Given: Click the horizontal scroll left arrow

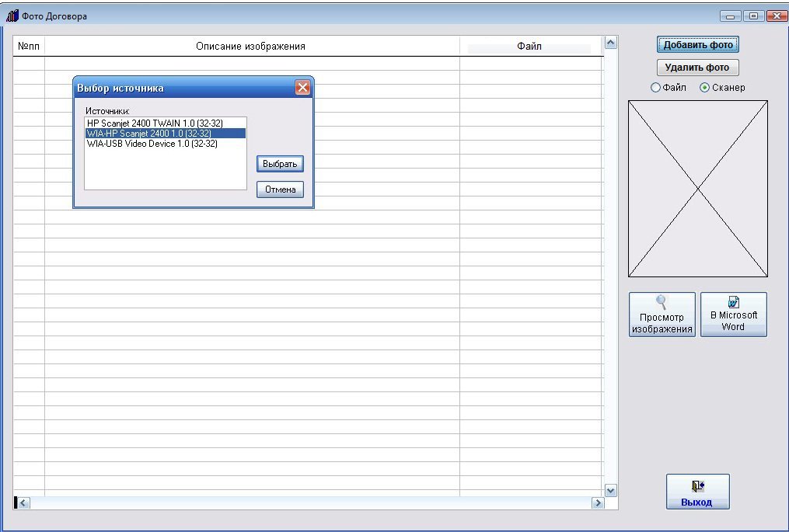Looking at the screenshot, I should [x=23, y=502].
